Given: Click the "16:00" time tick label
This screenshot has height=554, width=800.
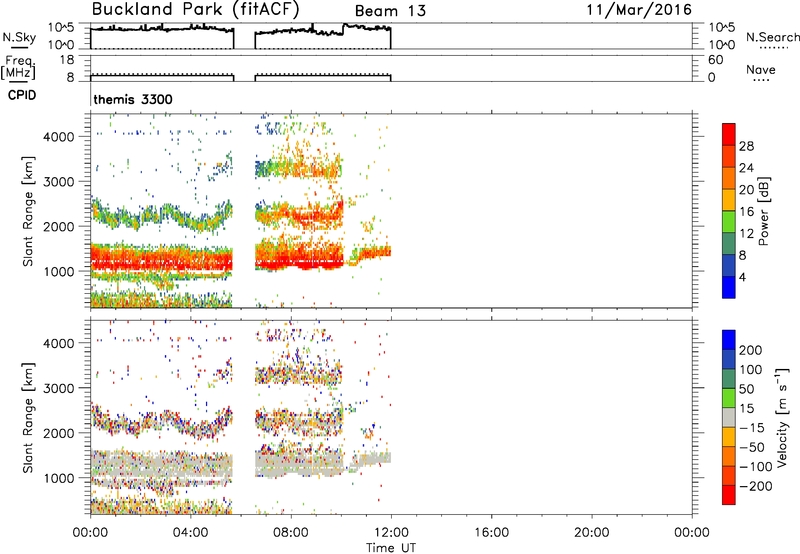Looking at the screenshot, I should pos(491,533).
